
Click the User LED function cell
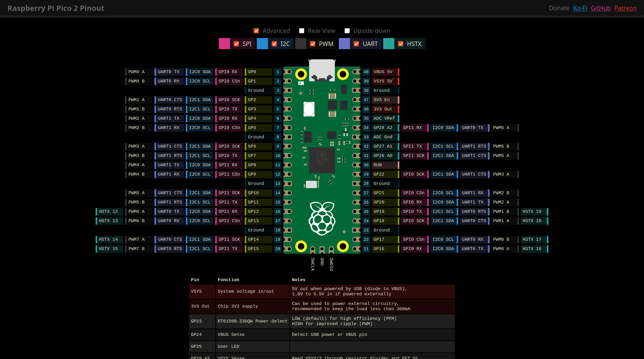252,347
